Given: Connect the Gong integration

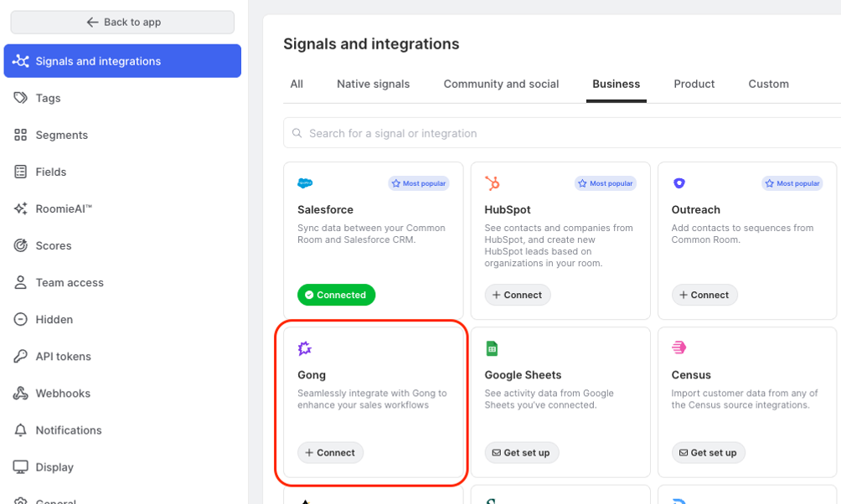Looking at the screenshot, I should pos(330,453).
